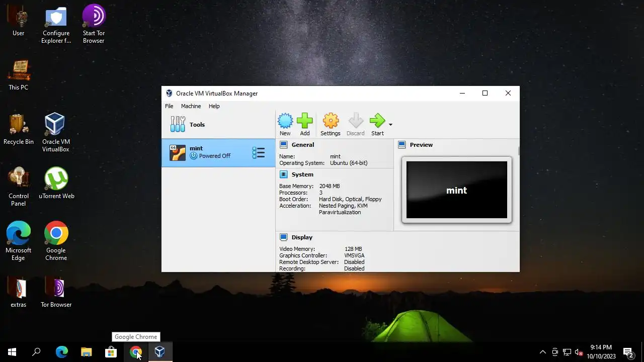Click the muted volume tray icon
644x362 pixels.
579,352
